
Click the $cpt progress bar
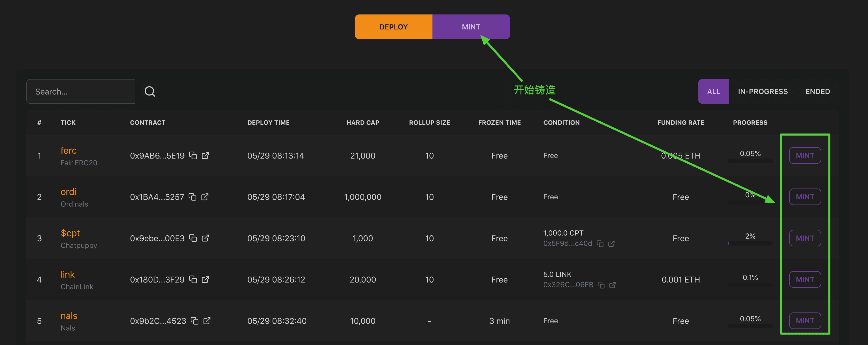(x=750, y=243)
